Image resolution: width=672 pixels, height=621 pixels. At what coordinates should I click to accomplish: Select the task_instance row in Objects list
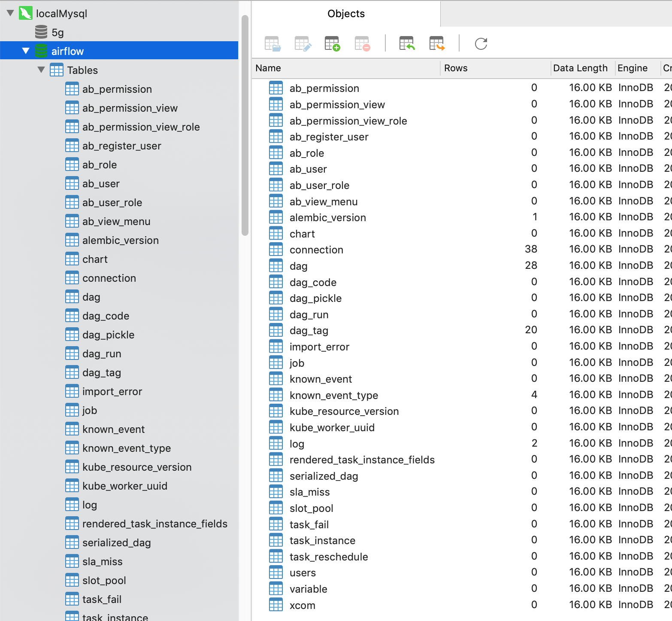[462, 540]
